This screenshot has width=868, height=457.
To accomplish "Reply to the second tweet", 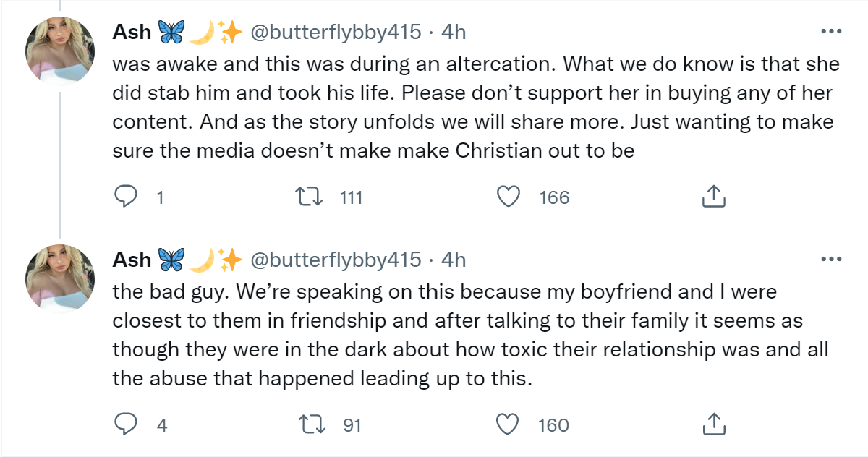I will point(126,424).
